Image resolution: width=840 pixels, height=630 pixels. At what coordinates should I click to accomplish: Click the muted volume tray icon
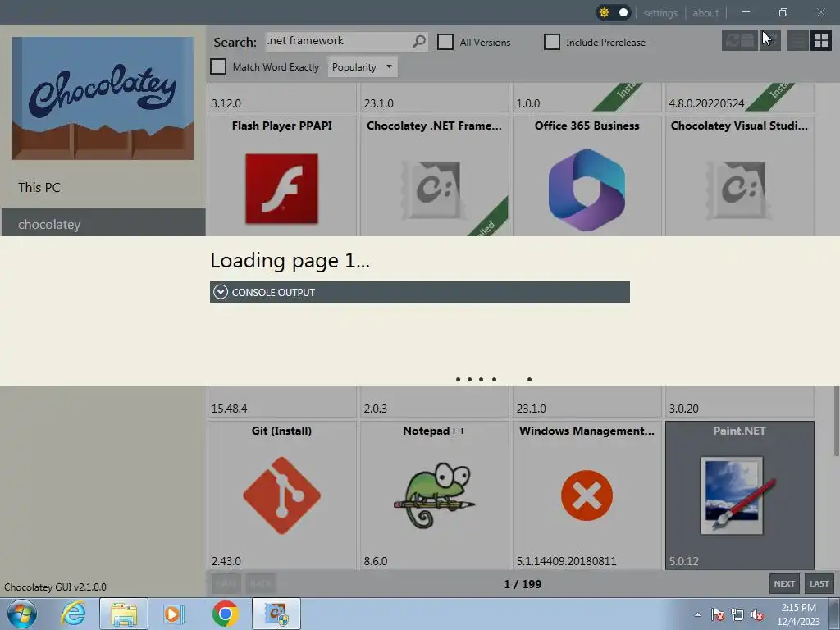tap(757, 614)
